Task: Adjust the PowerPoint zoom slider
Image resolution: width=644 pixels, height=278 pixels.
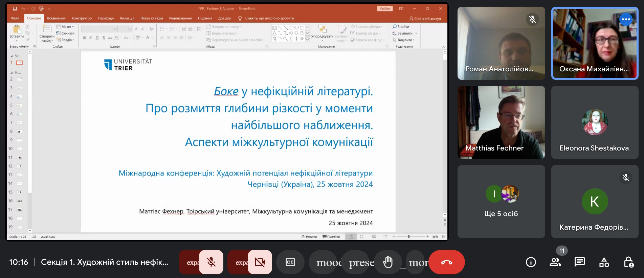Action: (409, 237)
